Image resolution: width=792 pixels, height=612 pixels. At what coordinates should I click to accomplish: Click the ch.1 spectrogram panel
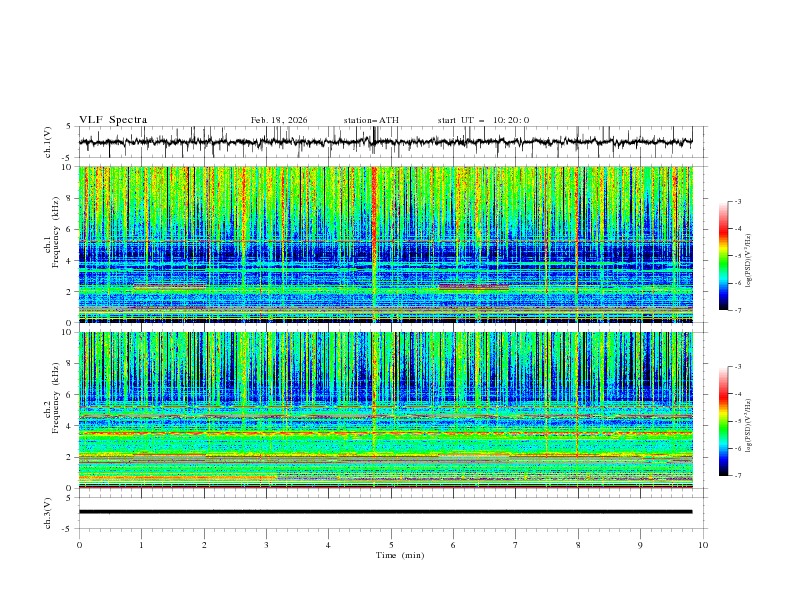click(x=386, y=244)
